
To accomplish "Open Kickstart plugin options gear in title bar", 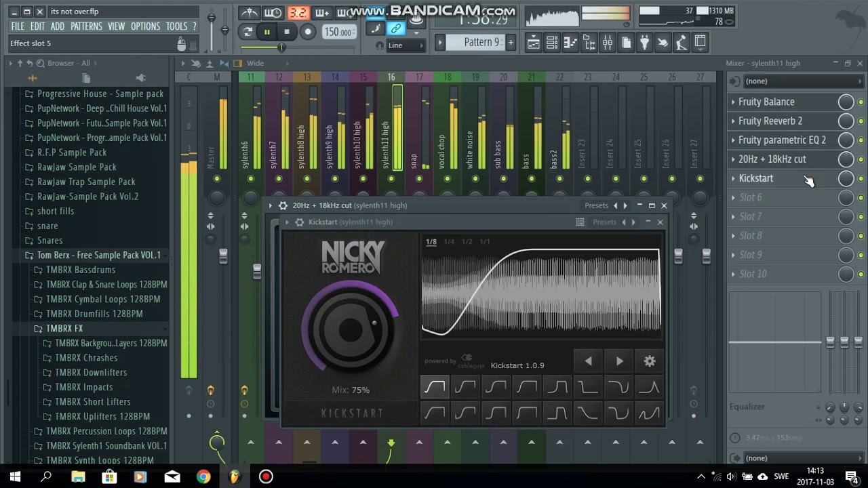I will [299, 222].
